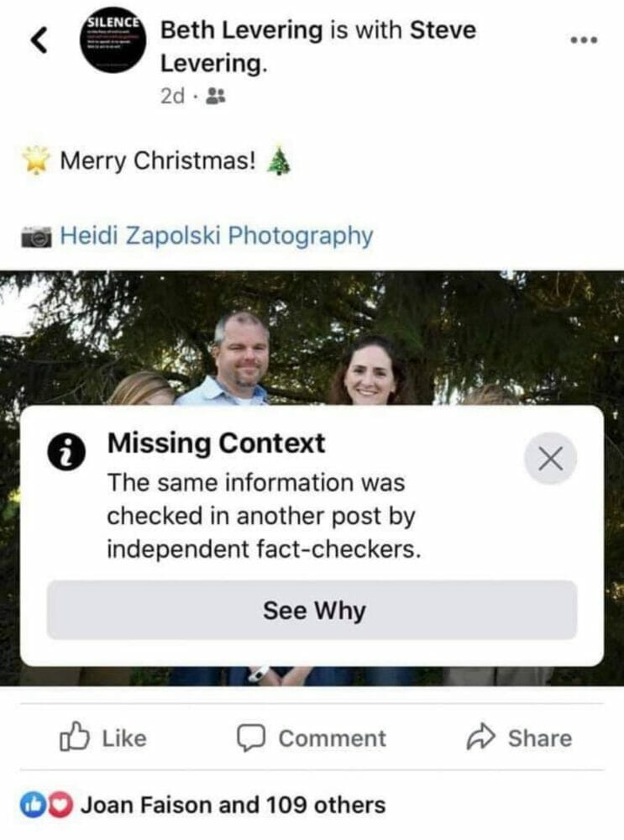
Task: Click the Comment label text
Action: coord(332,738)
